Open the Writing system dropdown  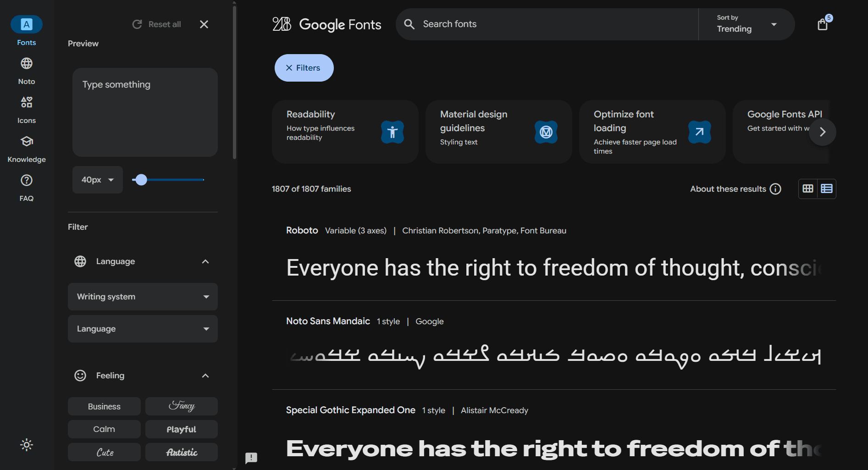click(143, 297)
